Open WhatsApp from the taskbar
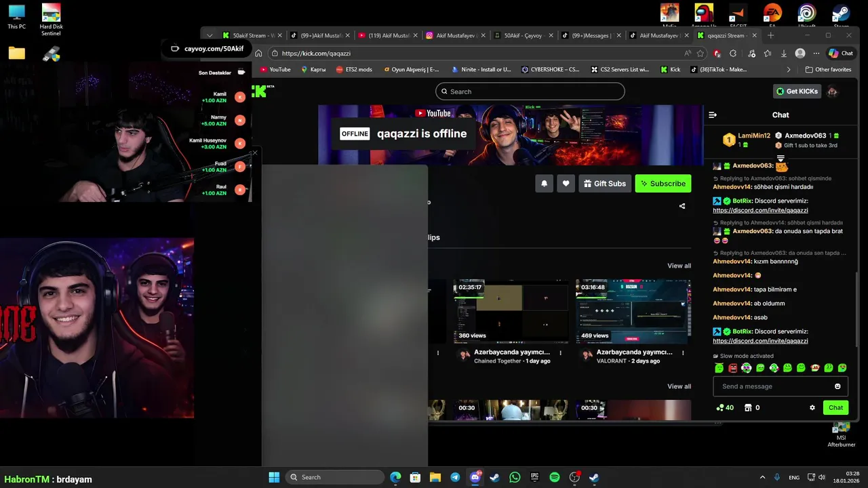868x488 pixels. click(515, 477)
